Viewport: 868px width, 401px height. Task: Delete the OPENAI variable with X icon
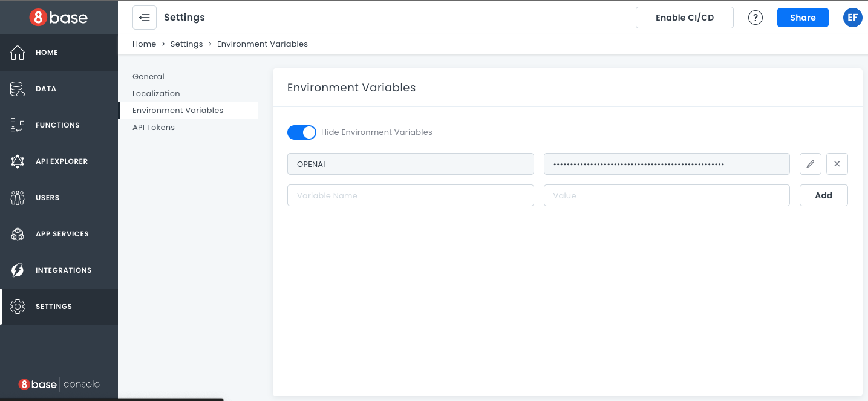(x=837, y=164)
